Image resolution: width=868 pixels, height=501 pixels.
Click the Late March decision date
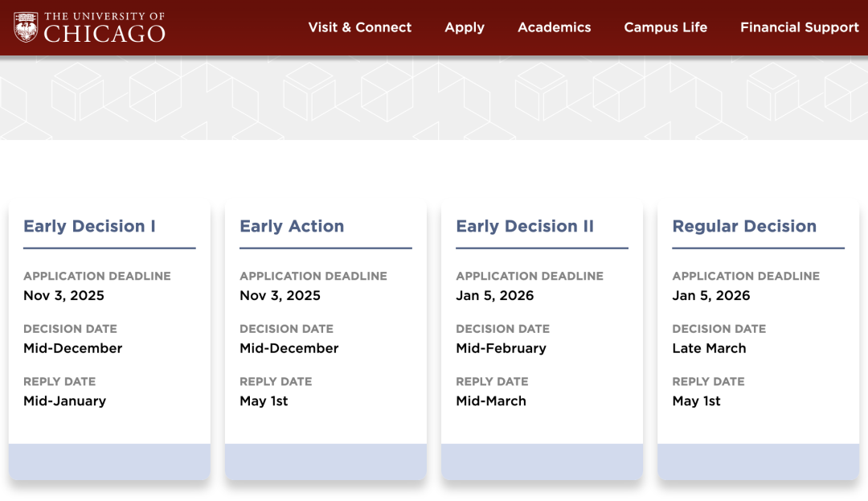709,348
